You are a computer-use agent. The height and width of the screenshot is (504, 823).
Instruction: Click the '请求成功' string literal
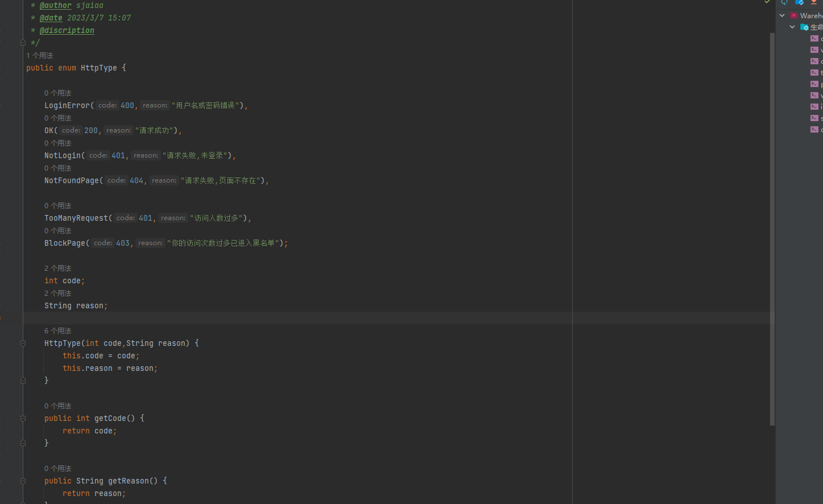point(154,130)
